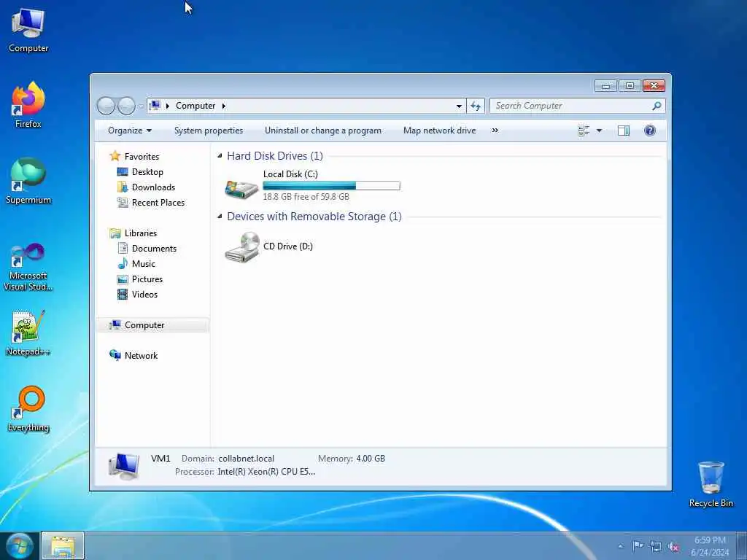The image size is (747, 560).
Task: Expand breadcrumb arrow after Computer
Action: (x=223, y=106)
